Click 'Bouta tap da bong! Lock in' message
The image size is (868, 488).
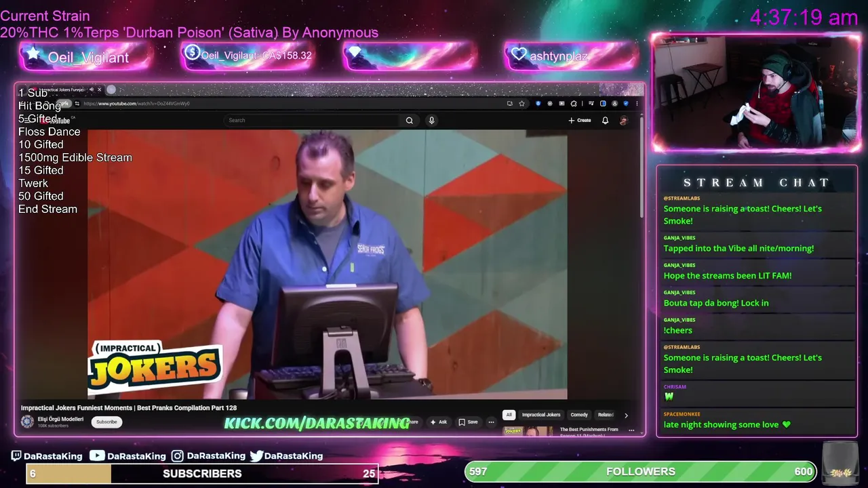(x=716, y=303)
